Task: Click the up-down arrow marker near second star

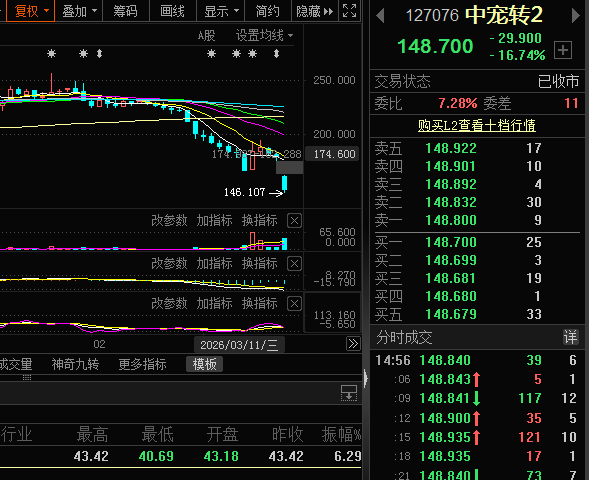Action: 100,54
